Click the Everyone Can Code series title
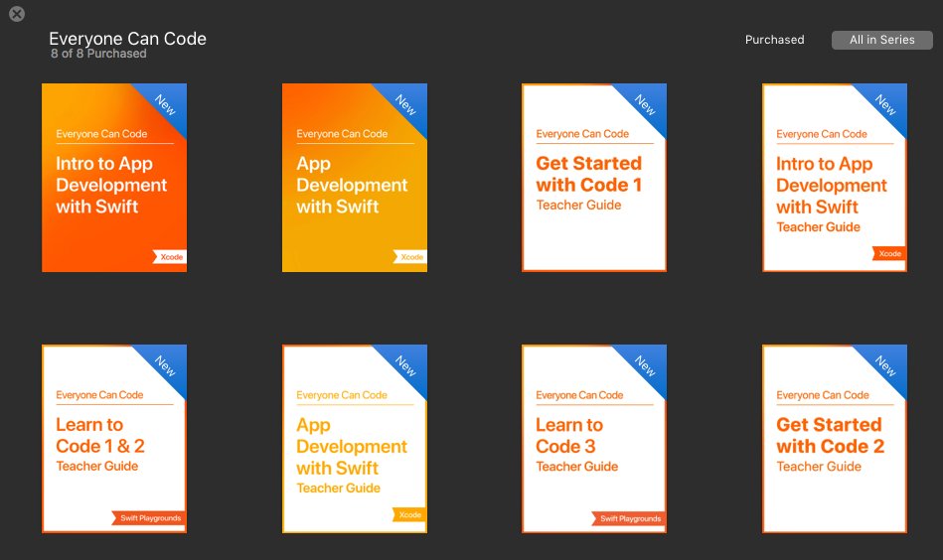 (x=127, y=39)
